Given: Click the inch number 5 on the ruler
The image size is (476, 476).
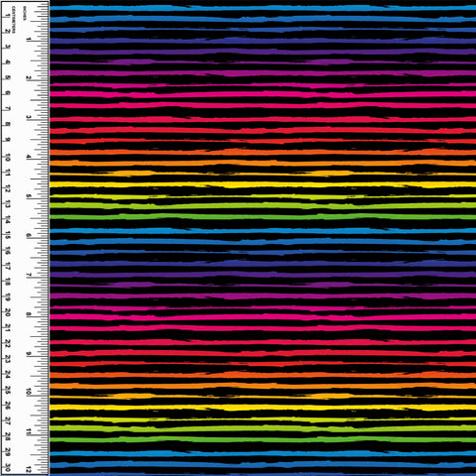Looking at the screenshot, I should [29, 196].
